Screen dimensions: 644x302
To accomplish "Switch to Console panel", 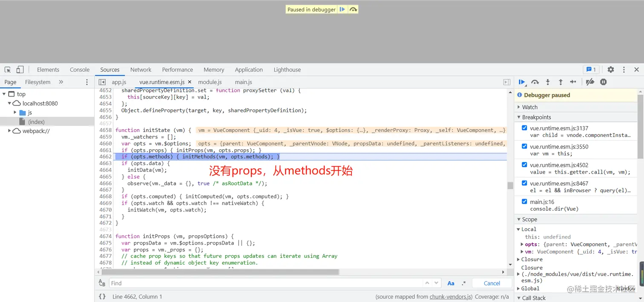I will (x=80, y=70).
